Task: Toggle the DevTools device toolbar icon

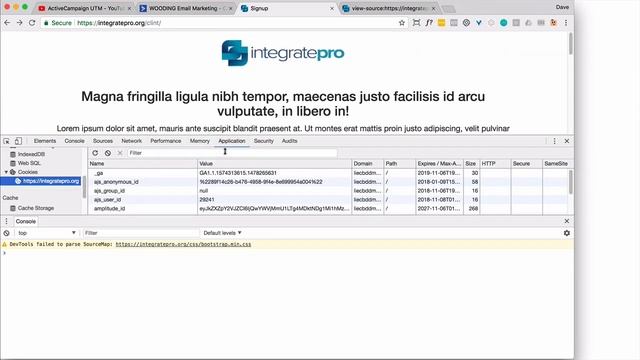Action: [x=18, y=141]
